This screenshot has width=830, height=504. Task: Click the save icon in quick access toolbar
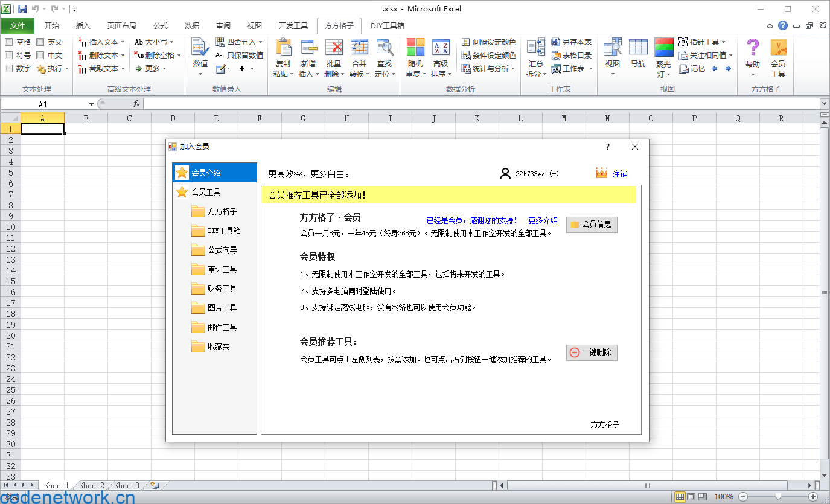[x=22, y=9]
